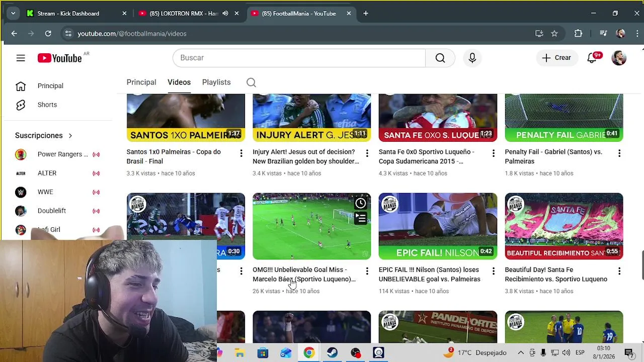Start voice search with microphone icon
The image size is (644, 362).
[472, 58]
